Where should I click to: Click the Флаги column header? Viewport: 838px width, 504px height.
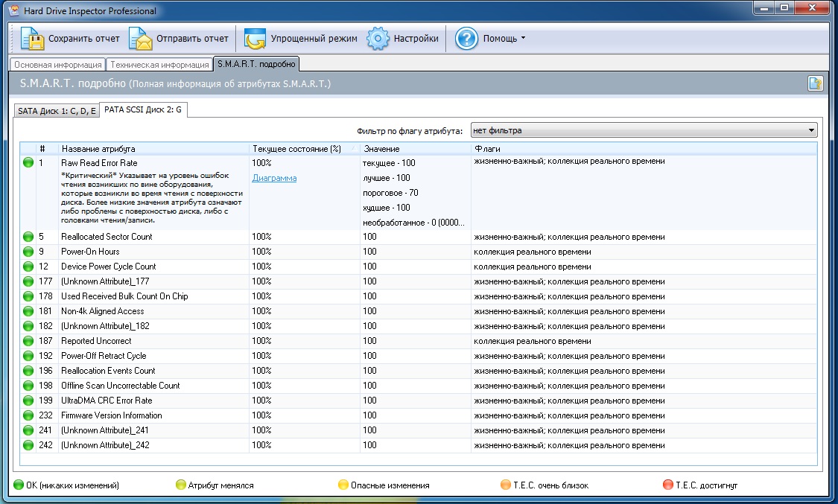click(x=486, y=149)
